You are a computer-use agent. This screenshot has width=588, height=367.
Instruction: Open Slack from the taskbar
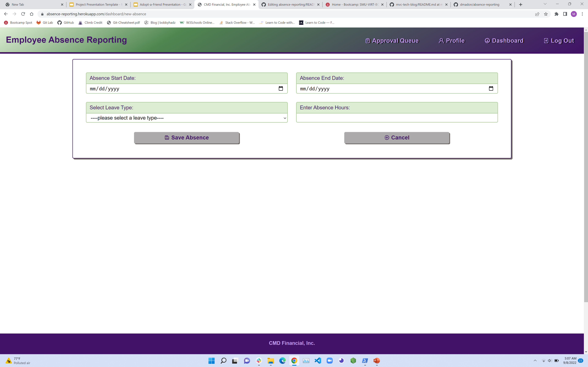(x=259, y=361)
